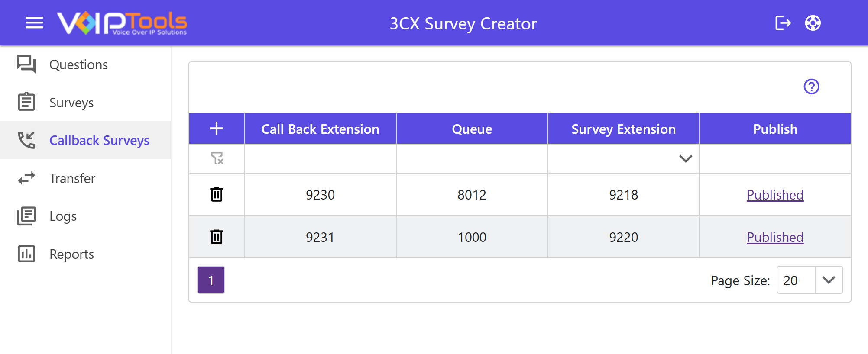Viewport: 868px width, 354px height.
Task: Select survey extension cell 9220
Action: [624, 237]
